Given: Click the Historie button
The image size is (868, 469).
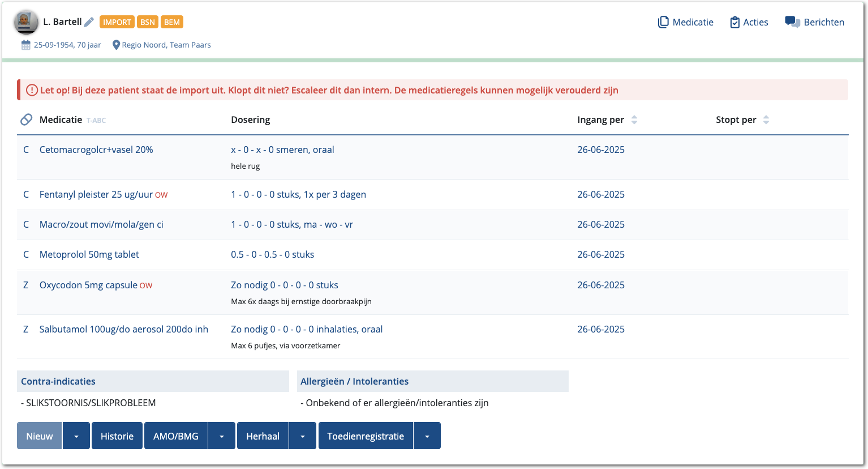Looking at the screenshot, I should pos(117,436).
